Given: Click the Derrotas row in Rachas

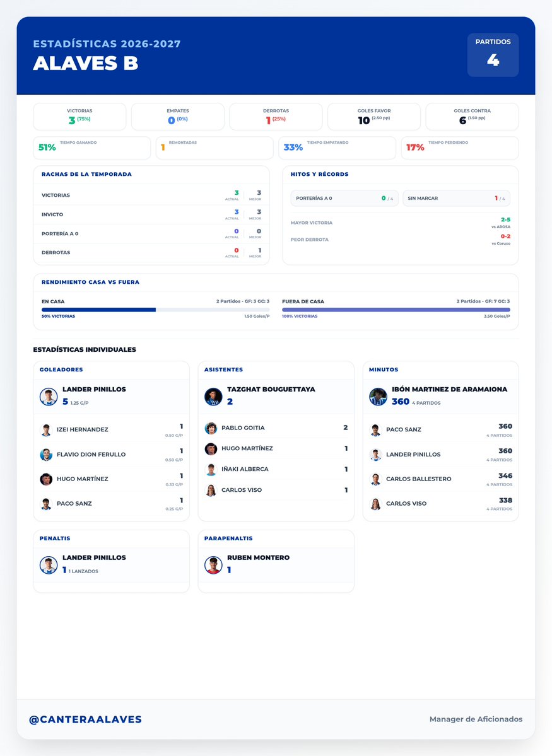Looking at the screenshot, I should click(151, 252).
